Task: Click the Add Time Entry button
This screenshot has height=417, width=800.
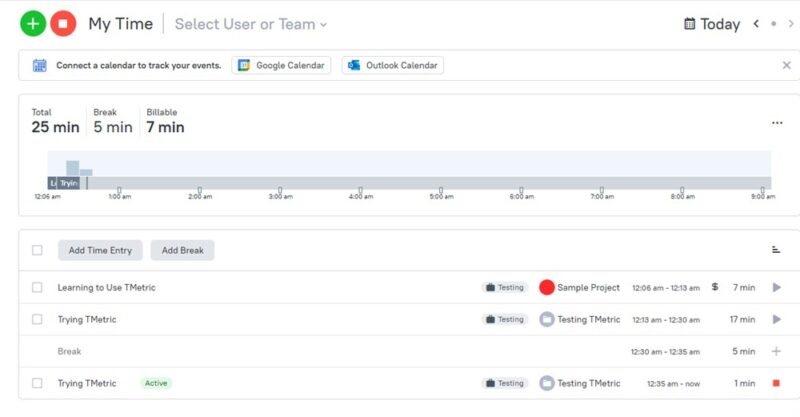Action: coord(100,250)
